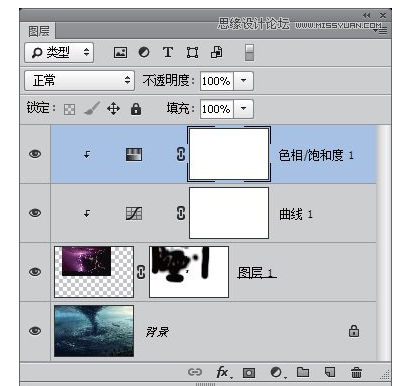Lock image pixels brush icon
This screenshot has height=386, width=411.
pos(92,109)
